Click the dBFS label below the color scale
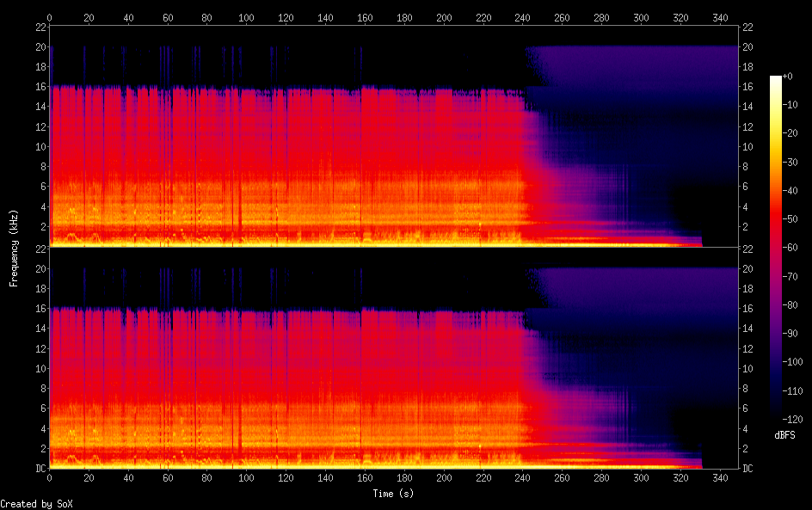 784,436
